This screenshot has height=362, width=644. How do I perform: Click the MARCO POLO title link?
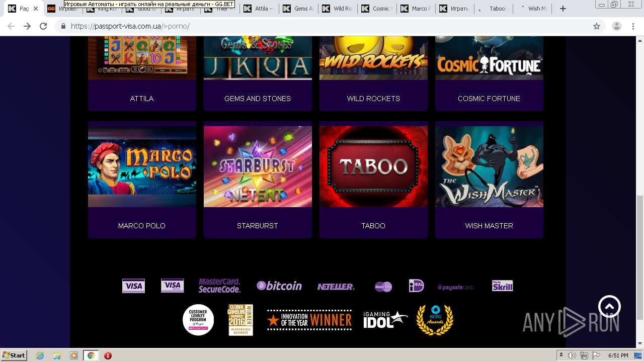[142, 226]
